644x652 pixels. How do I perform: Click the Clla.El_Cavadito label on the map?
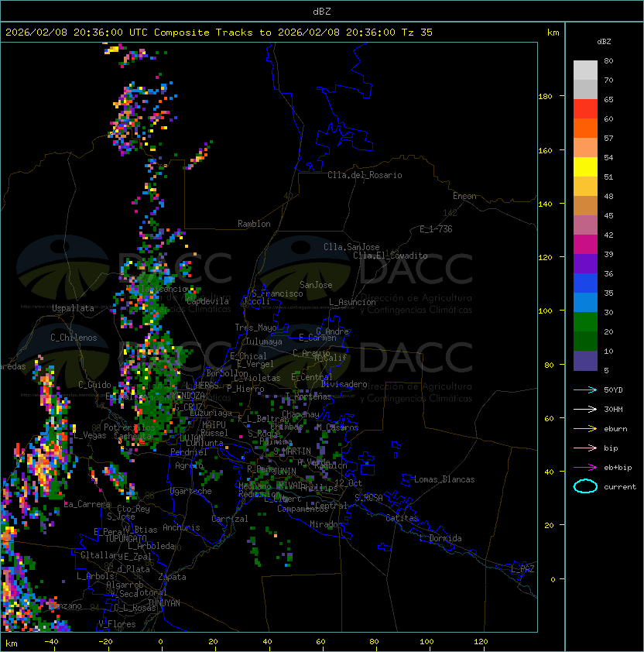tap(390, 256)
